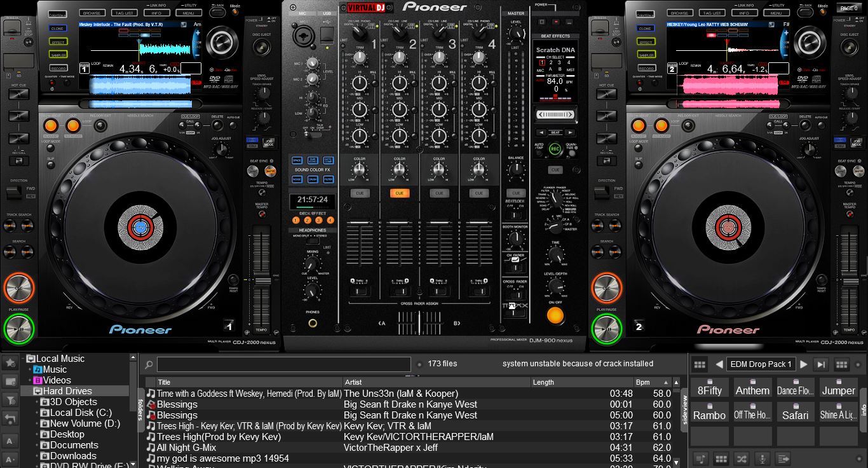Click the left deck disc eject button
868x468 pixels.
tap(261, 48)
